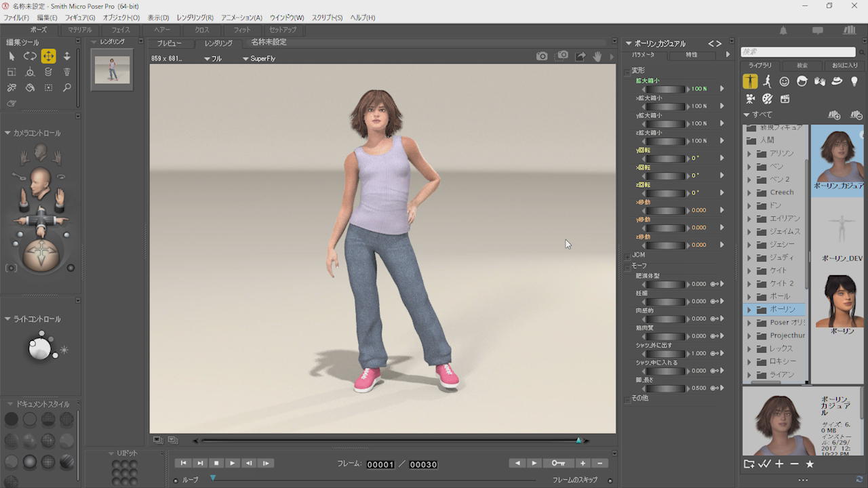Open the レンダリング(R) menu

195,18
